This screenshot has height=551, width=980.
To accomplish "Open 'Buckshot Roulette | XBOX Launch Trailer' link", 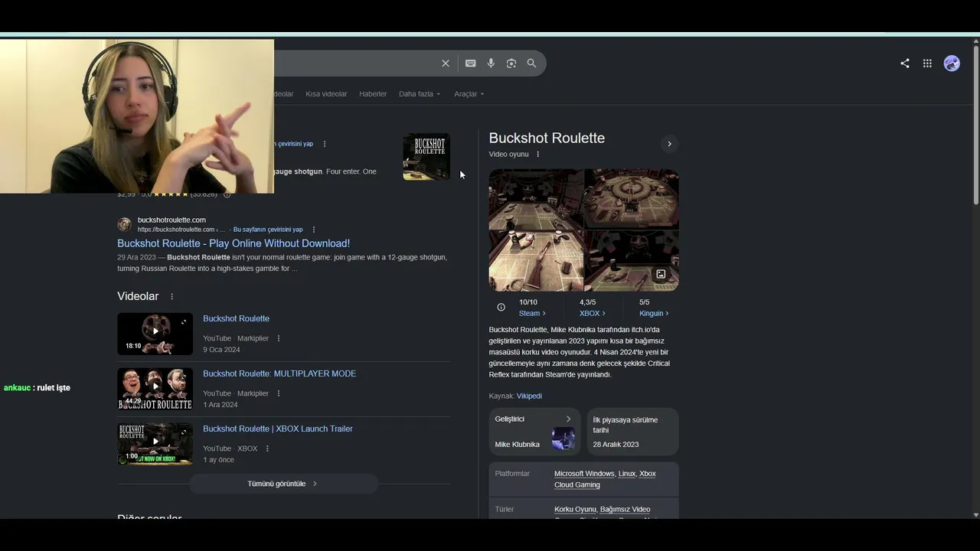I will tap(278, 429).
